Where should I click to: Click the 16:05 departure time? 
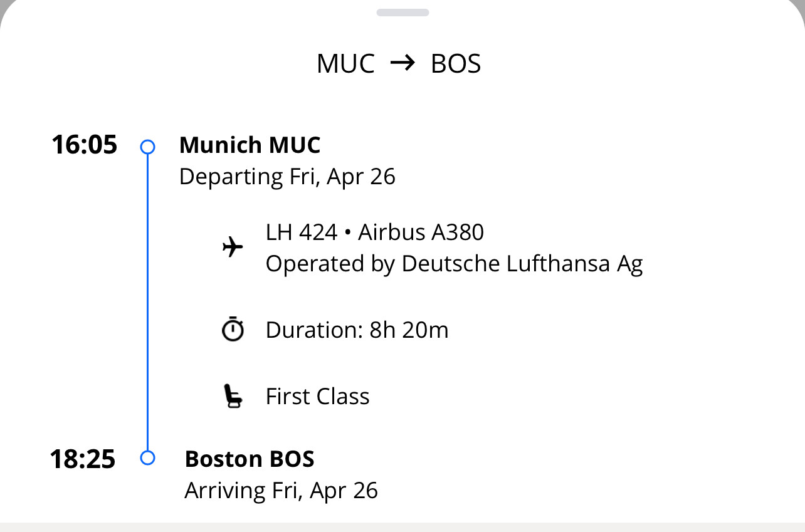click(84, 145)
